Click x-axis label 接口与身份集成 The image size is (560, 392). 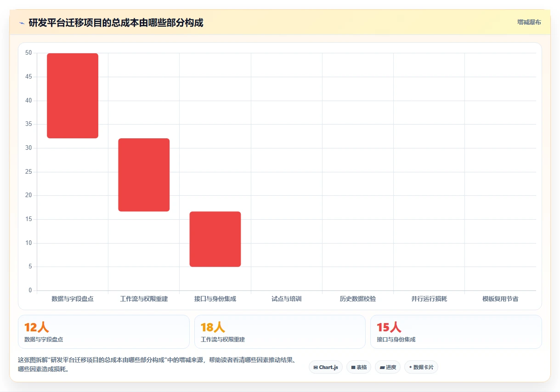(215, 299)
